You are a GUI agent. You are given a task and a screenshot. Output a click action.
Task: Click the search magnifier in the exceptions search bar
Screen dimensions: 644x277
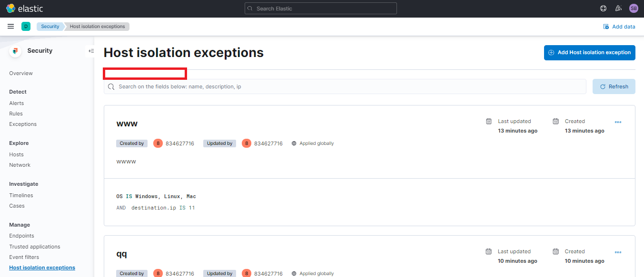[x=112, y=86]
